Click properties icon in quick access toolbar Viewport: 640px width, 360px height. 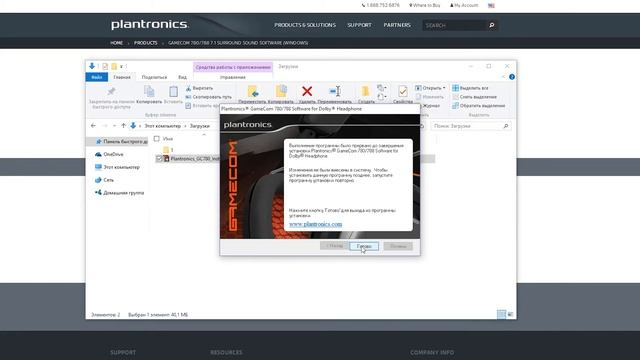(105, 66)
